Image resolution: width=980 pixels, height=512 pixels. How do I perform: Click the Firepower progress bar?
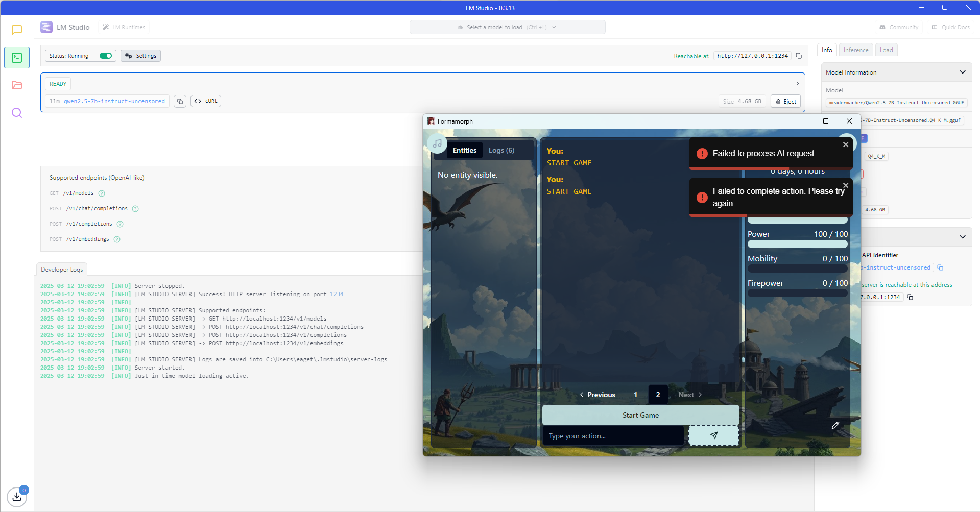tap(798, 294)
